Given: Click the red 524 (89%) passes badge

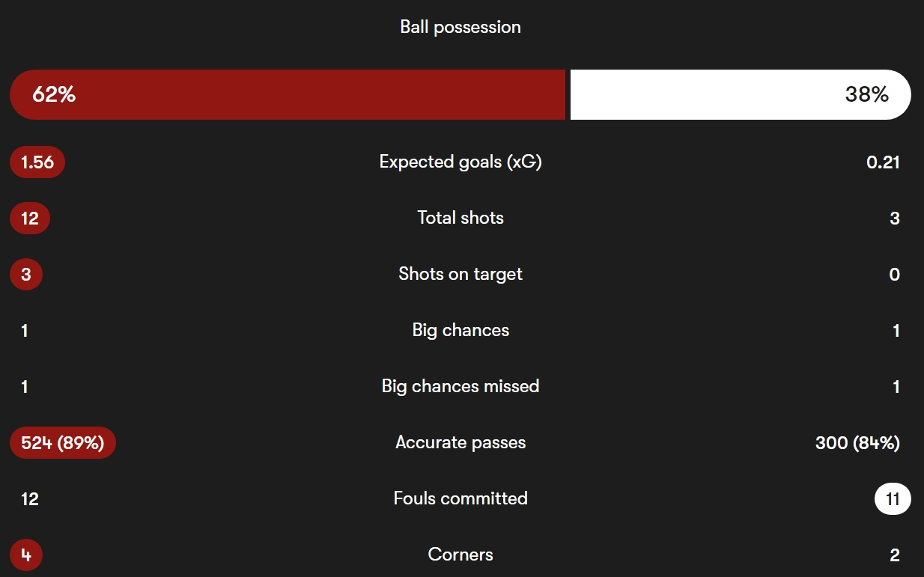Looking at the screenshot, I should point(63,443).
